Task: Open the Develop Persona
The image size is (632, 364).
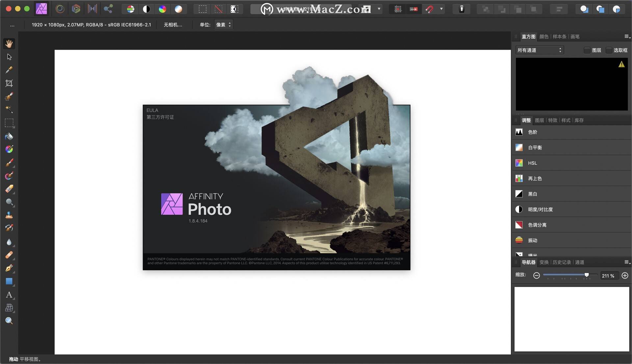Action: coord(76,9)
